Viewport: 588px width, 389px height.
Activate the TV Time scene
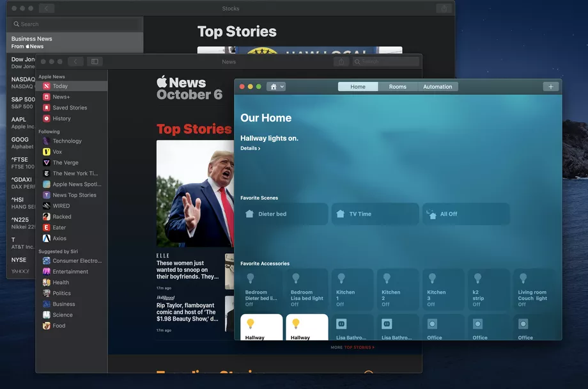[375, 214]
